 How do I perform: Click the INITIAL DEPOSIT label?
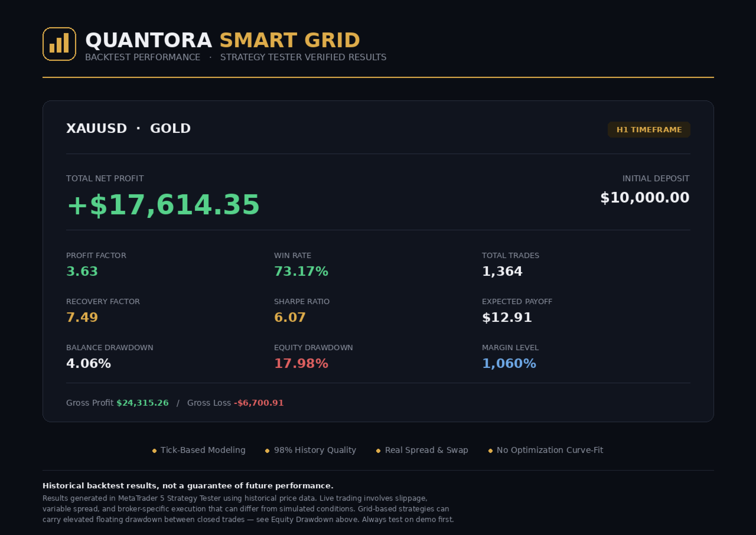pyautogui.click(x=656, y=178)
